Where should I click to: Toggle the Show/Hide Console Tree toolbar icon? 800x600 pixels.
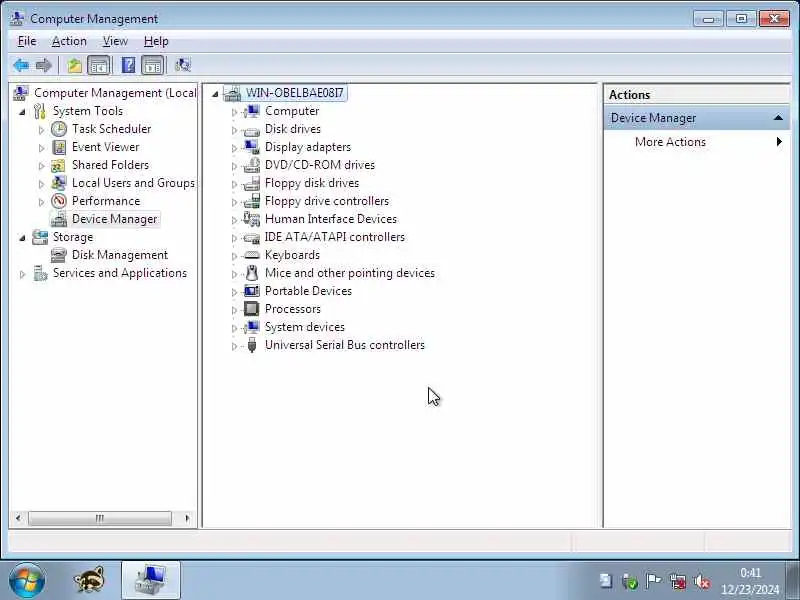pos(98,65)
